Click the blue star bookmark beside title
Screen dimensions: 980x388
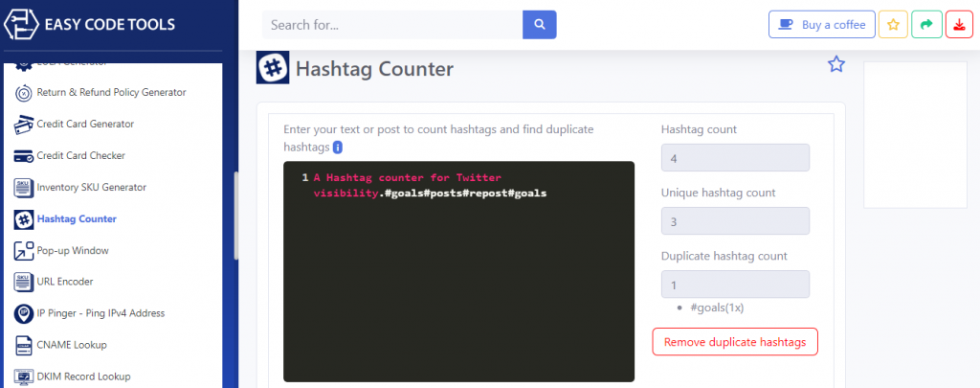836,65
